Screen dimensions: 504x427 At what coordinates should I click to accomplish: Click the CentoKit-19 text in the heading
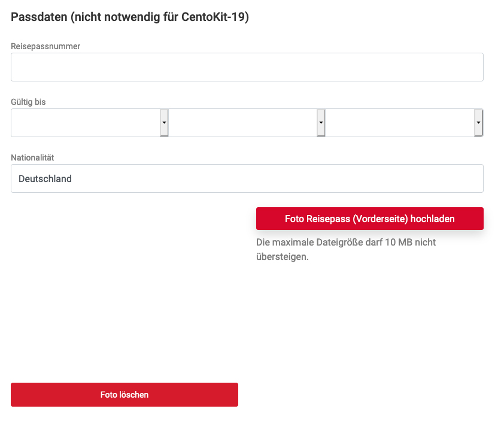(213, 17)
